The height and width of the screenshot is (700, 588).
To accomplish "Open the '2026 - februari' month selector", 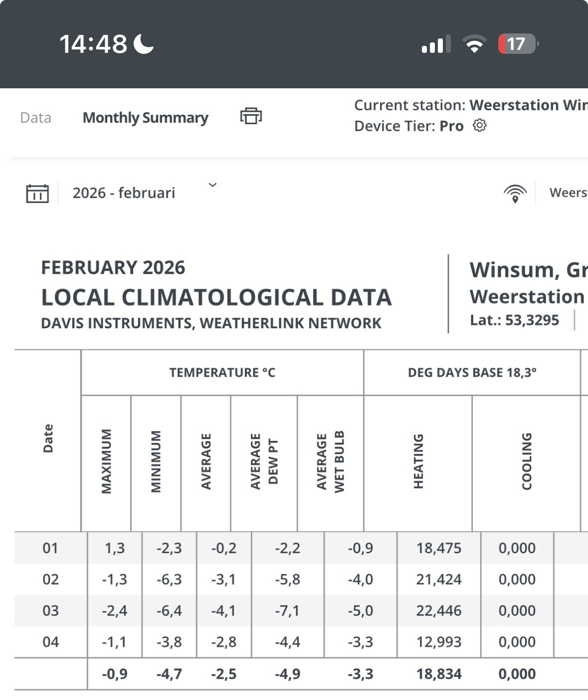I will click(124, 193).
